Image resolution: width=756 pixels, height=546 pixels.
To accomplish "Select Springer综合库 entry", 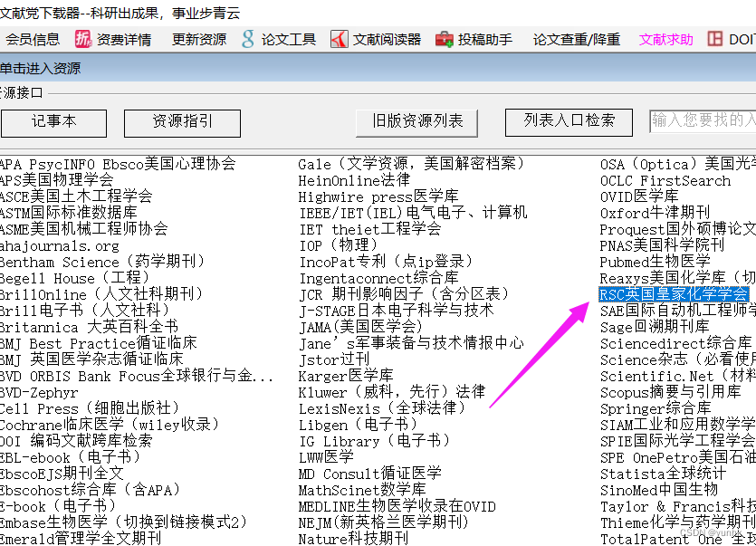I will [x=656, y=408].
